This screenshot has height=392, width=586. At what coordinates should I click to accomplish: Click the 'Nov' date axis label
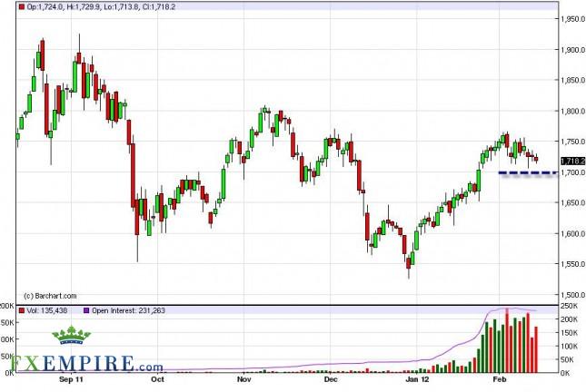243,379
